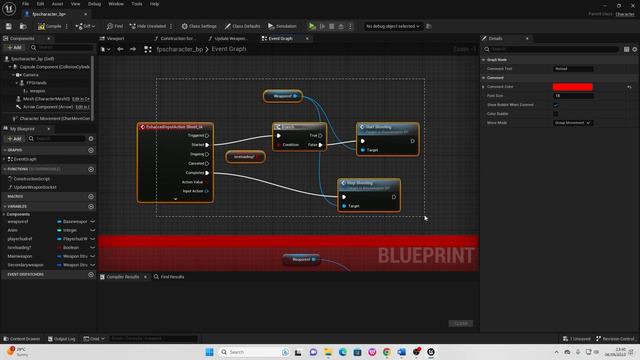Open Class Defaults
The image size is (640, 360).
pyautogui.click(x=242, y=26)
